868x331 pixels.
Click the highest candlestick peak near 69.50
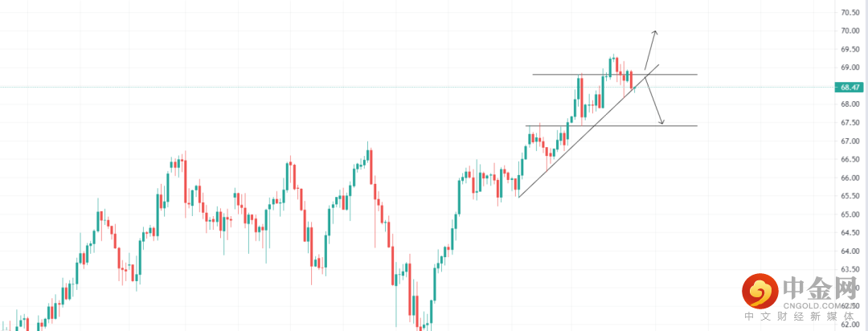tap(613, 57)
